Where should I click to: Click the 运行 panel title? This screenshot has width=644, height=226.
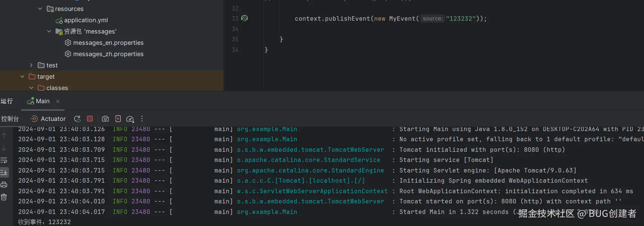tap(7, 101)
